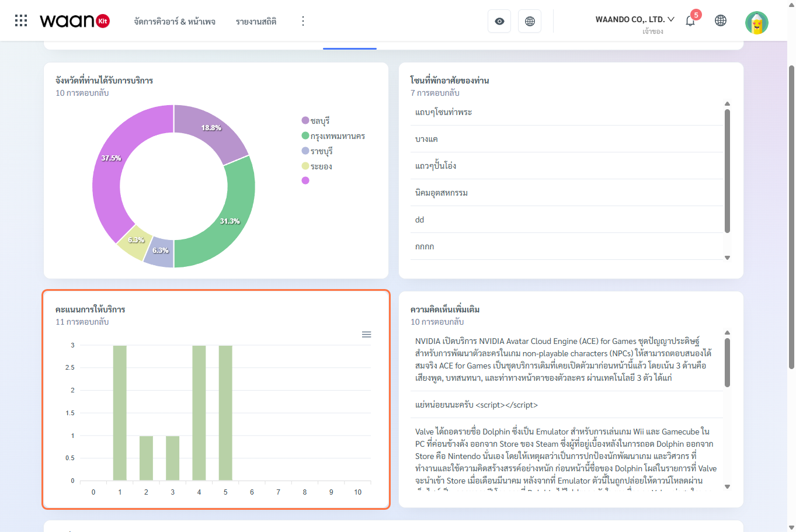Click the bar for score 2
Screen dimensions: 796x532
click(146, 458)
